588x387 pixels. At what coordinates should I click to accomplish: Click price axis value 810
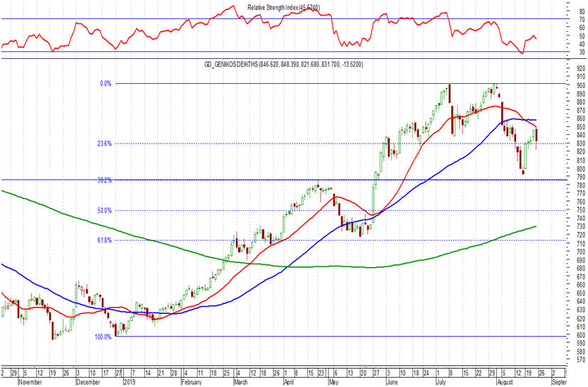coord(582,160)
